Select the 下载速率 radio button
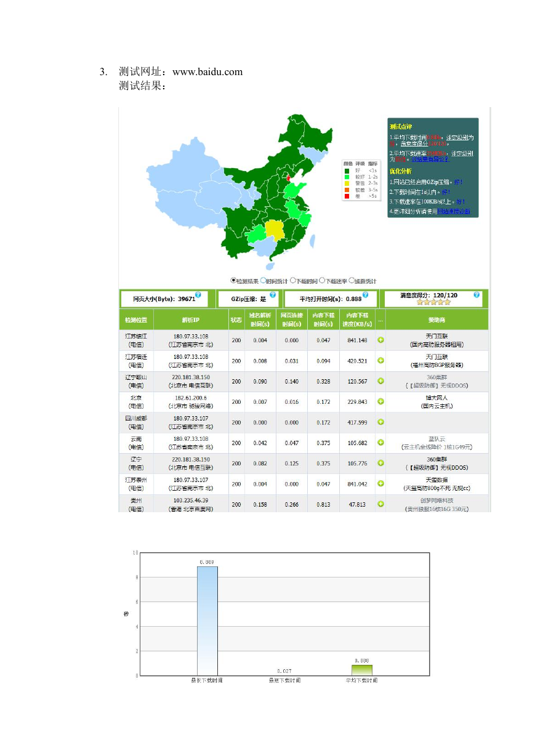 tap(322, 280)
